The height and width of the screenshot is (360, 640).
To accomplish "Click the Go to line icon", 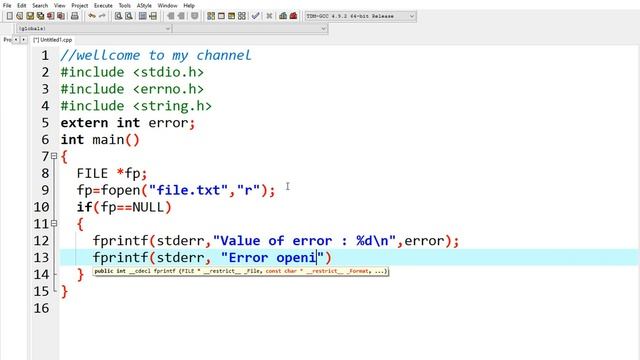I will pos(153,16).
